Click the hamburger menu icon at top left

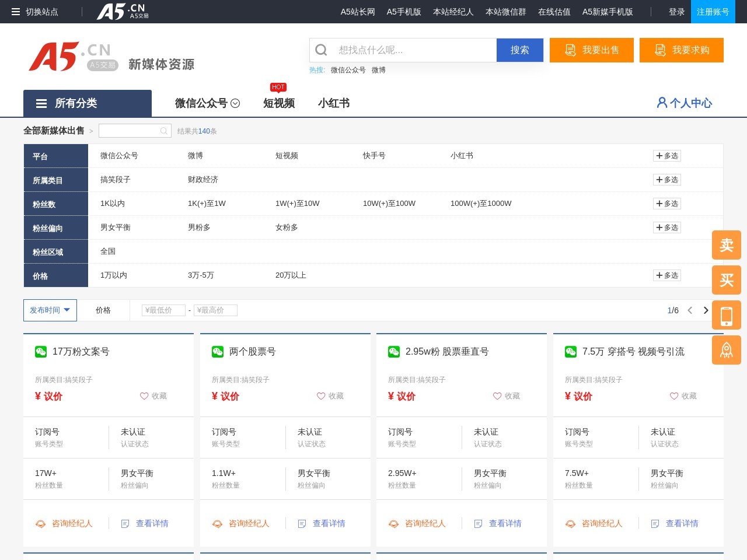15,12
